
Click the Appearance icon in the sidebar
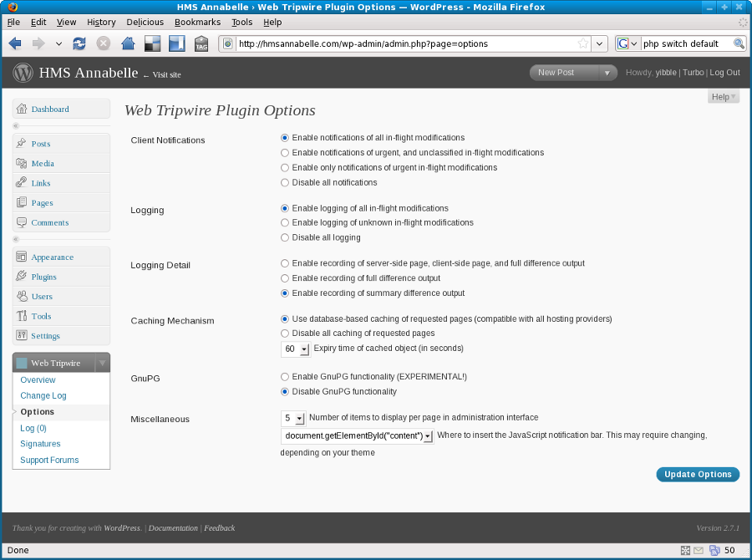pos(21,257)
